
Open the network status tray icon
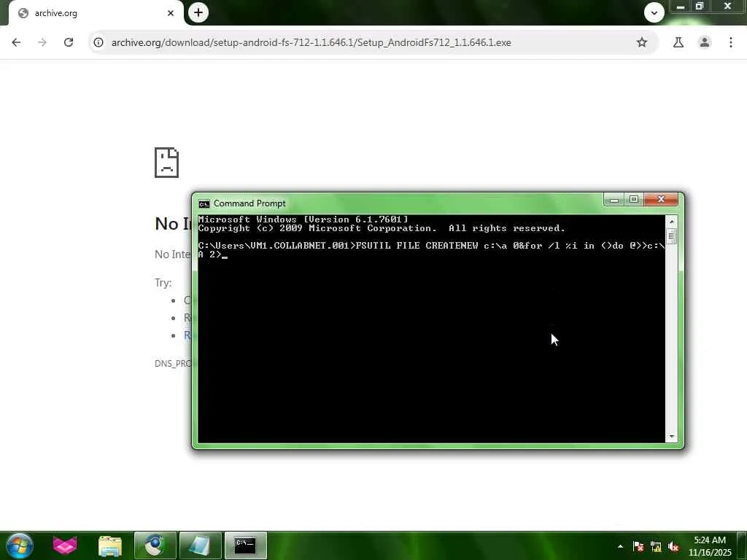tap(656, 547)
